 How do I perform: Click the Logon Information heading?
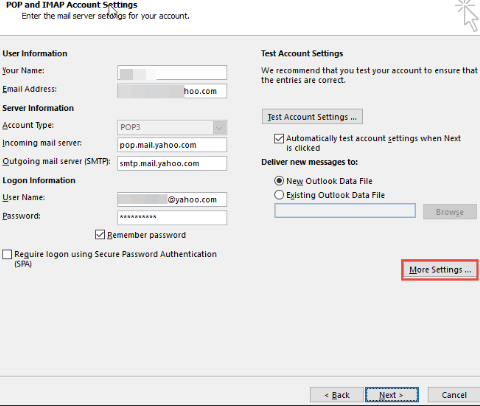pyautogui.click(x=39, y=180)
